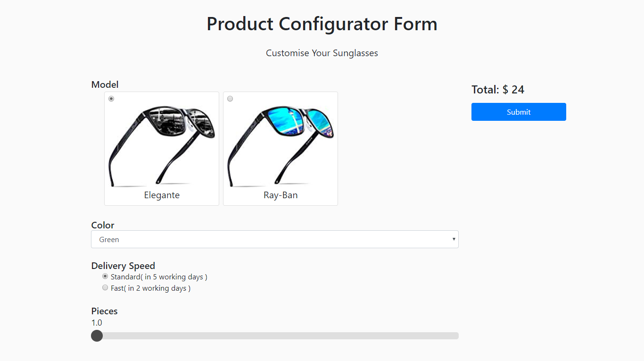Click the Delivery Speed section heading
The height and width of the screenshot is (361, 644).
point(123,266)
